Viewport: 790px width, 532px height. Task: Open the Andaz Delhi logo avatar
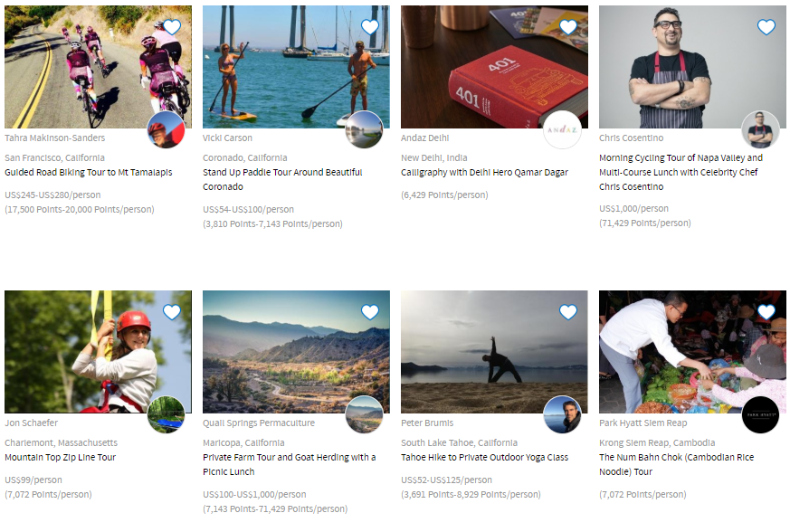click(x=562, y=129)
